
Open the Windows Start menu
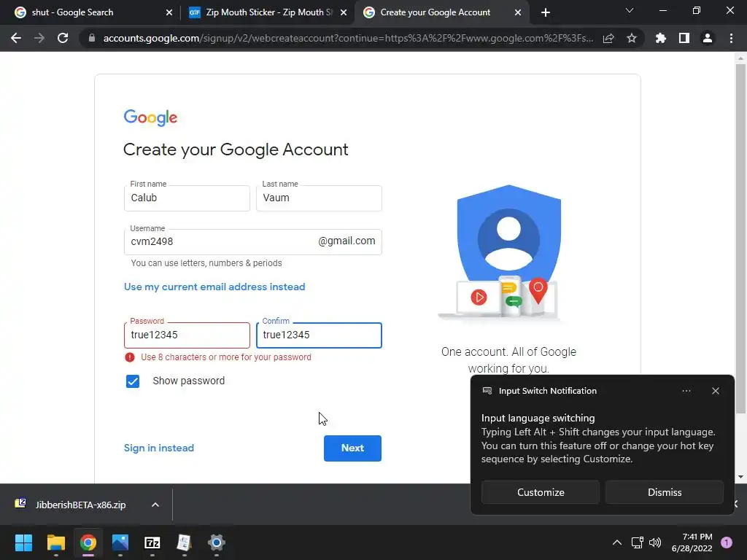23,542
